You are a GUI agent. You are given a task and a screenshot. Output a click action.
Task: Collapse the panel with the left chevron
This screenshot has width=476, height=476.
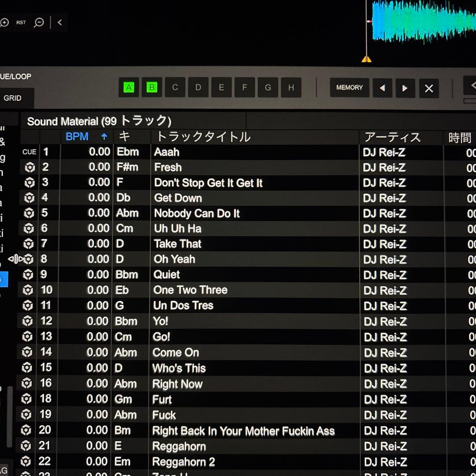(59, 22)
